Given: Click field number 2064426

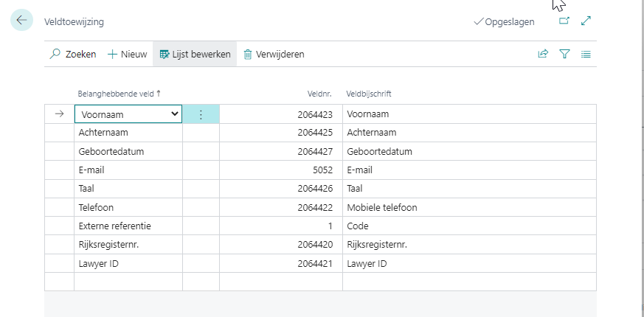Looking at the screenshot, I should coord(281,189).
